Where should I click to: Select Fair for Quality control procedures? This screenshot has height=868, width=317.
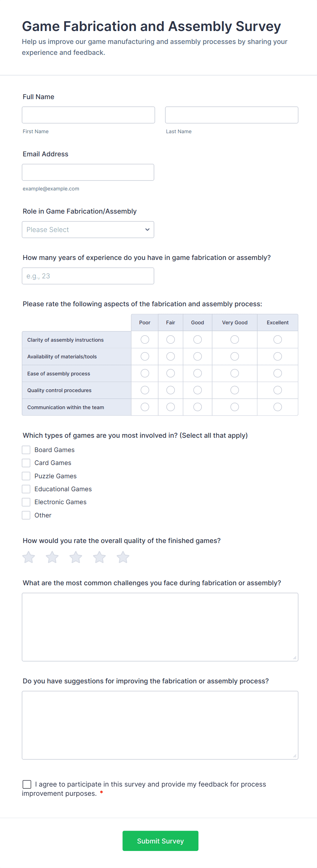(x=170, y=390)
